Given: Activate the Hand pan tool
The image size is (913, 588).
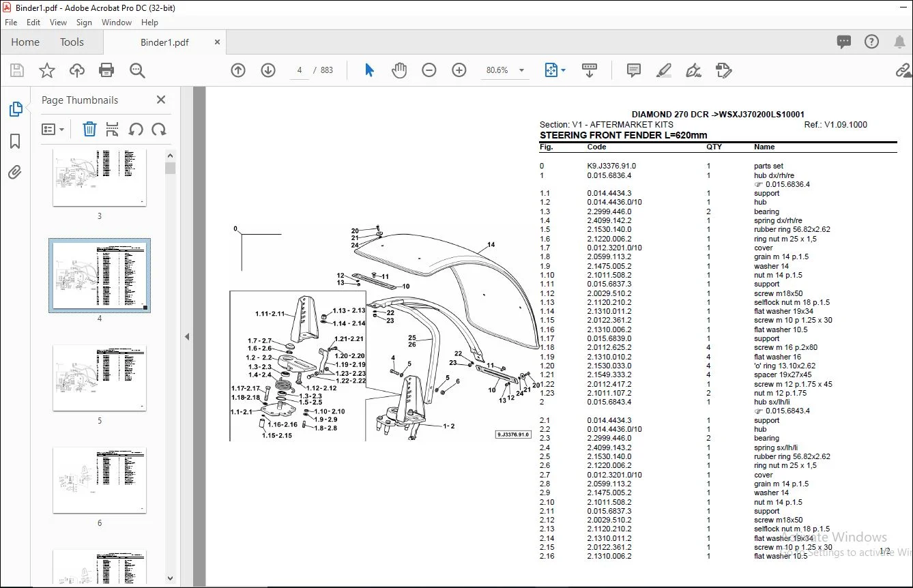Looking at the screenshot, I should (399, 70).
